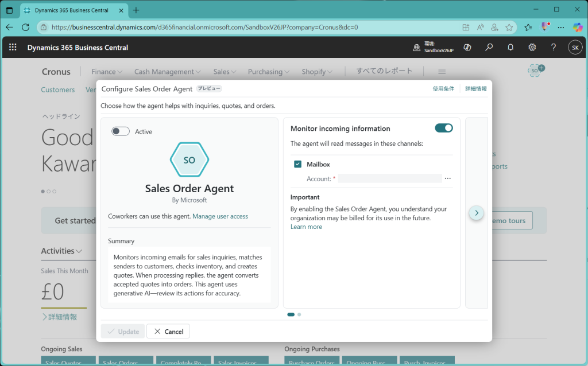Open the Edge Copilot sidebar icon
Screen dimensions: 588x366
pos(578,27)
